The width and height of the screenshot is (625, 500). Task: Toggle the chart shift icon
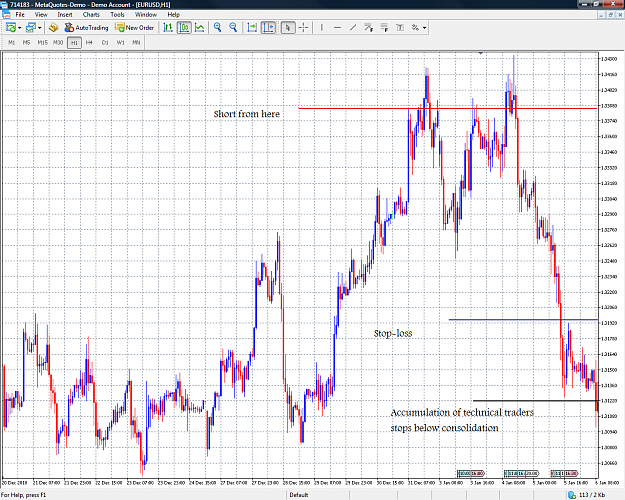(x=268, y=28)
